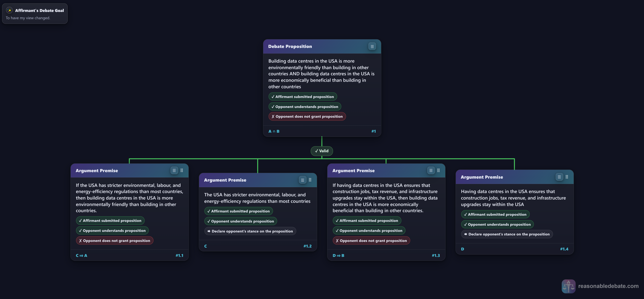Click drag-handle grid icon on premise #1.1
The height and width of the screenshot is (299, 644).
182,171
